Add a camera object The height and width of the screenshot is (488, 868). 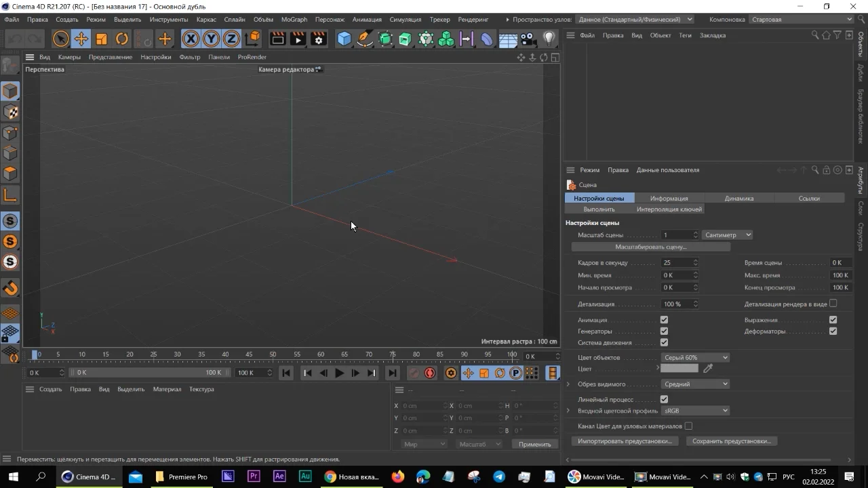tap(528, 39)
